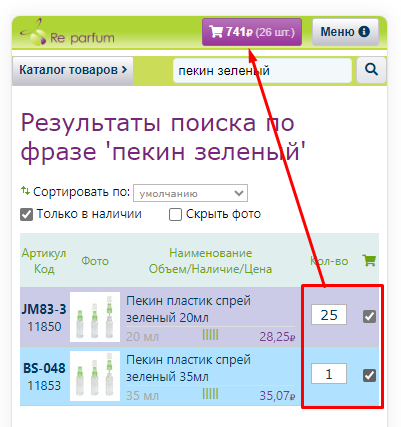Click the sort arrows icon near Сортировать
Viewport: 401px width, 427px height.
point(25,191)
